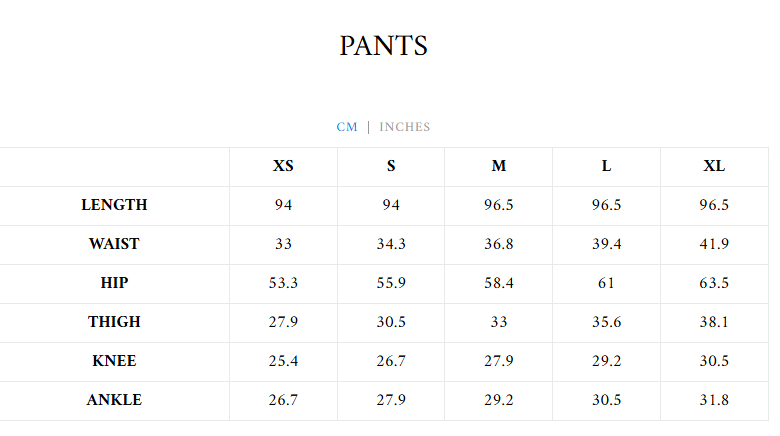Click the M size column header
The image size is (780, 436).
tap(498, 166)
